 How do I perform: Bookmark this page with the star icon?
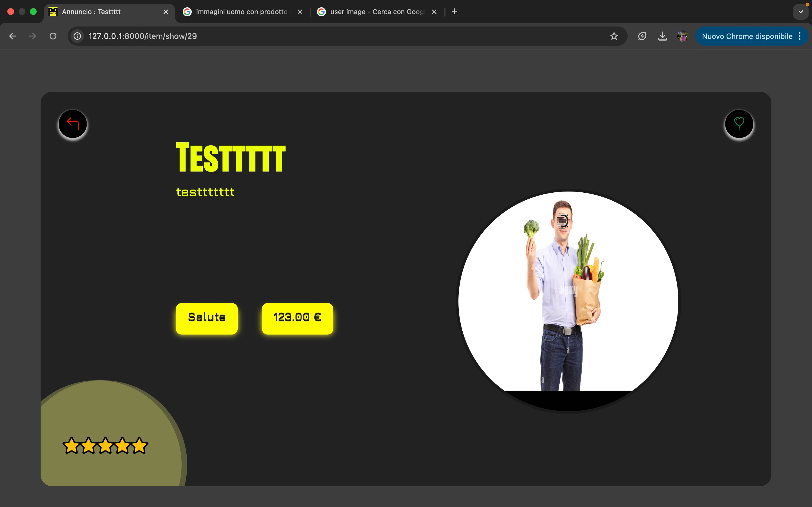[x=614, y=36]
